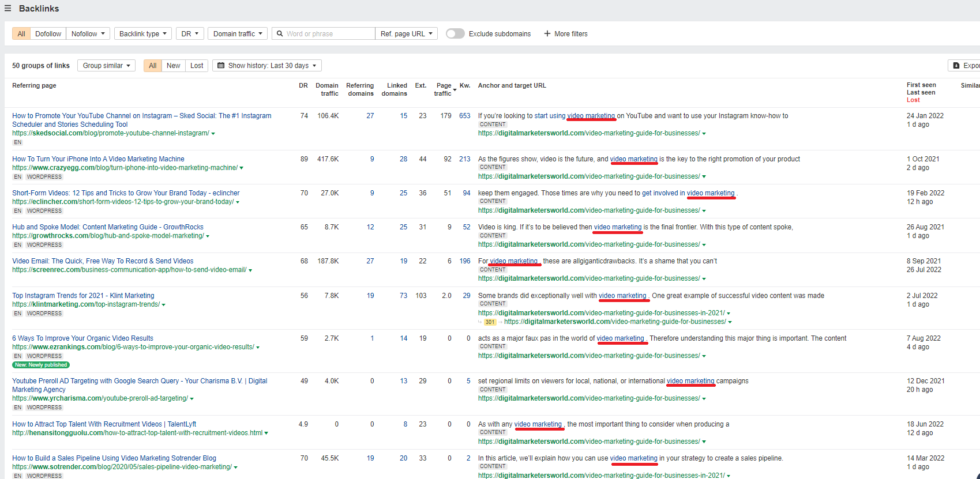Open Short-Form Videos: 12 Tips link

(126, 193)
